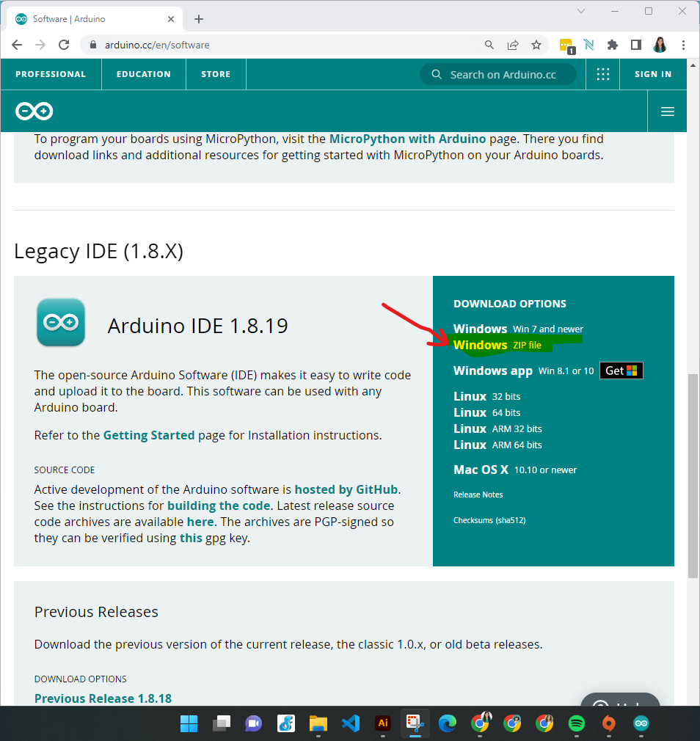The width and height of the screenshot is (700, 741).
Task: Download Linux 32 bits
Action: [x=486, y=396]
